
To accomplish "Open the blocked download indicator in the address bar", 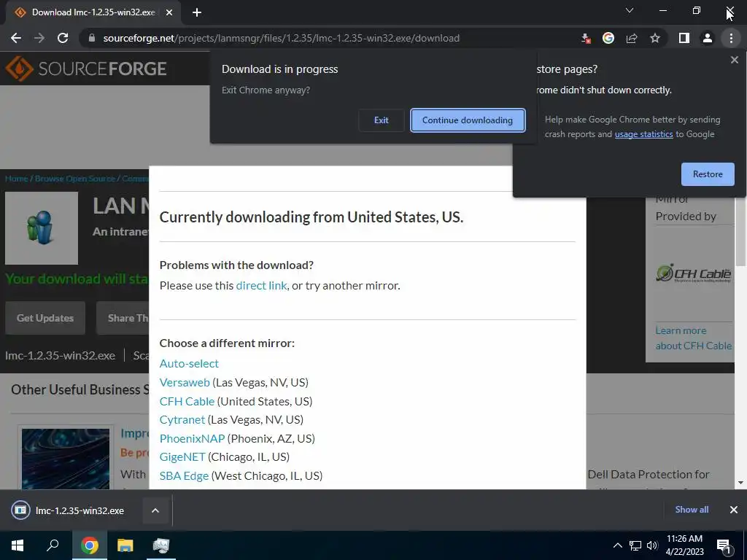I will (x=586, y=38).
